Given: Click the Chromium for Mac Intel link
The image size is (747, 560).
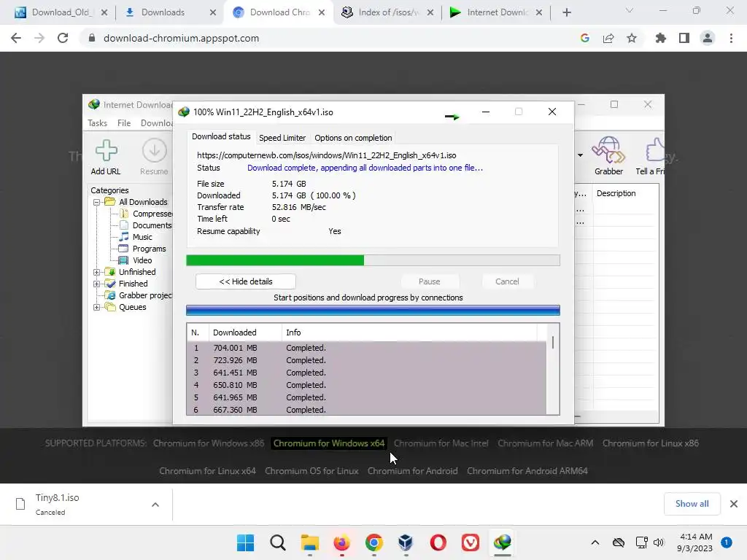Looking at the screenshot, I should (x=441, y=443).
